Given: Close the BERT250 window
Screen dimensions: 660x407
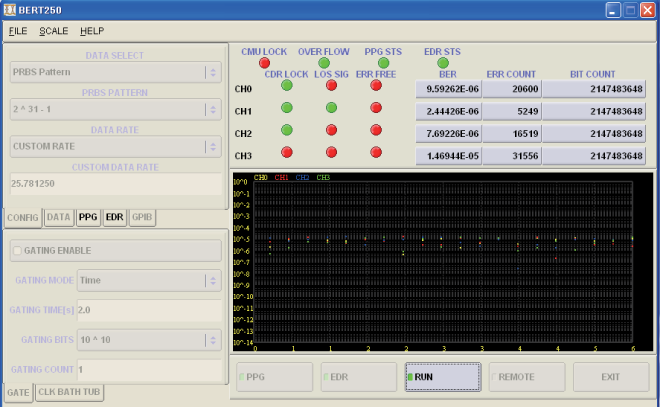Looking at the screenshot, I should pyautogui.click(x=647, y=10).
